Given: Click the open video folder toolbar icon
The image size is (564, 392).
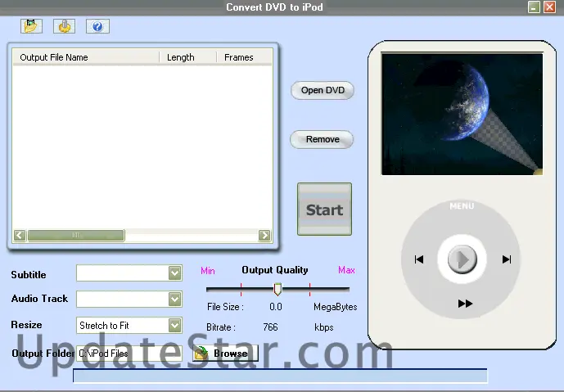Looking at the screenshot, I should pyautogui.click(x=31, y=26).
